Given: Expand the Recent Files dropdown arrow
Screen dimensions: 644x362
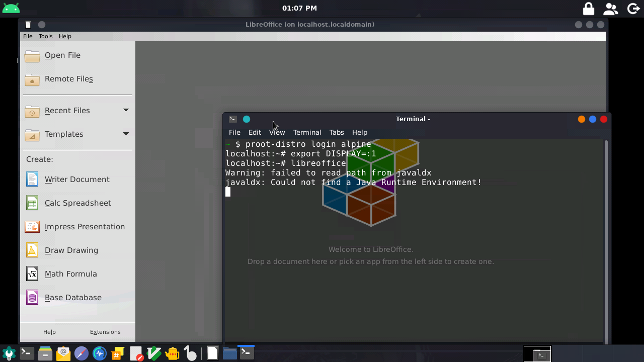Looking at the screenshot, I should pos(126,110).
